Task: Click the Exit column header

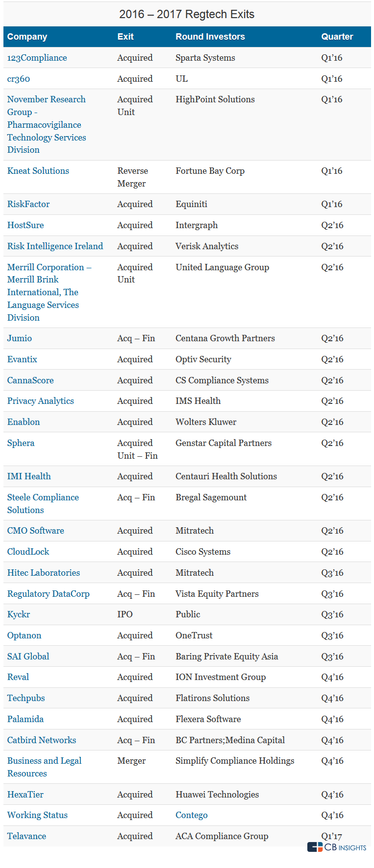Action: pos(125,37)
